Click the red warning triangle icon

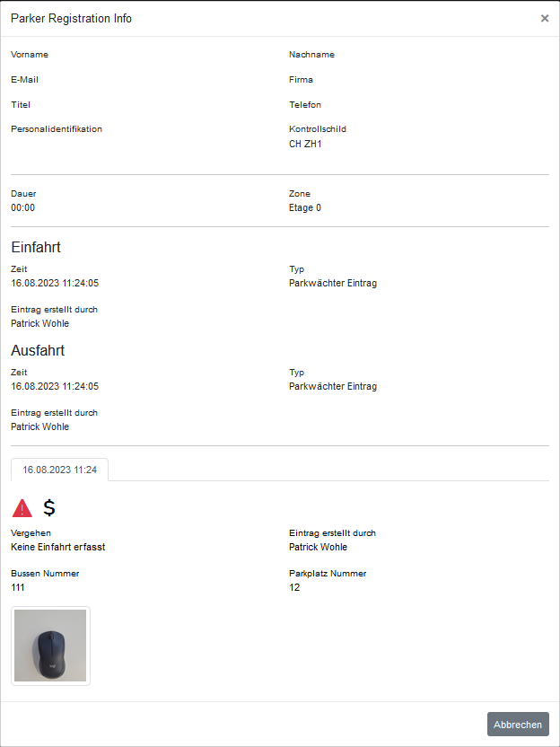[x=22, y=508]
